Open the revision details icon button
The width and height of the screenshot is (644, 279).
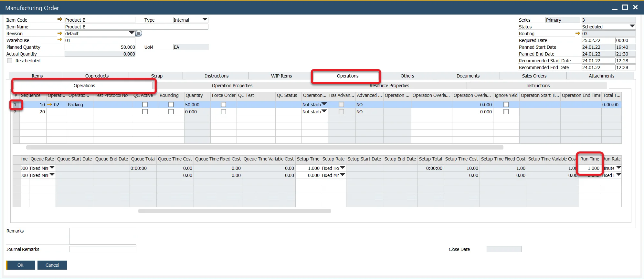139,33
